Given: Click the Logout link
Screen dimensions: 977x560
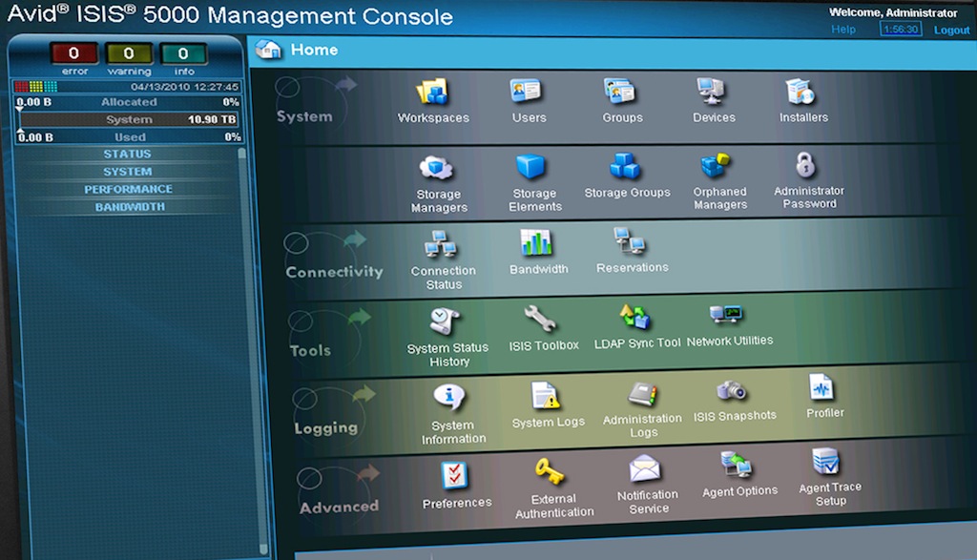Looking at the screenshot, I should [x=951, y=31].
